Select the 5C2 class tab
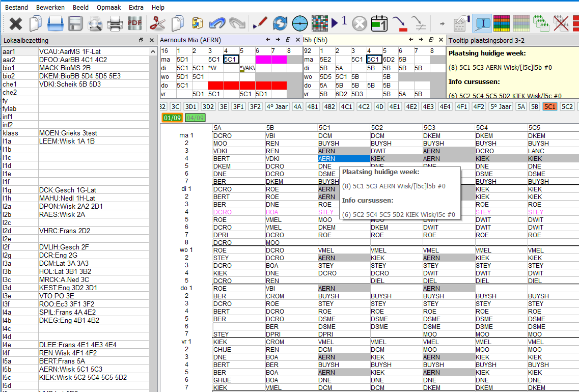This screenshot has height=392, width=579. pyautogui.click(x=567, y=107)
